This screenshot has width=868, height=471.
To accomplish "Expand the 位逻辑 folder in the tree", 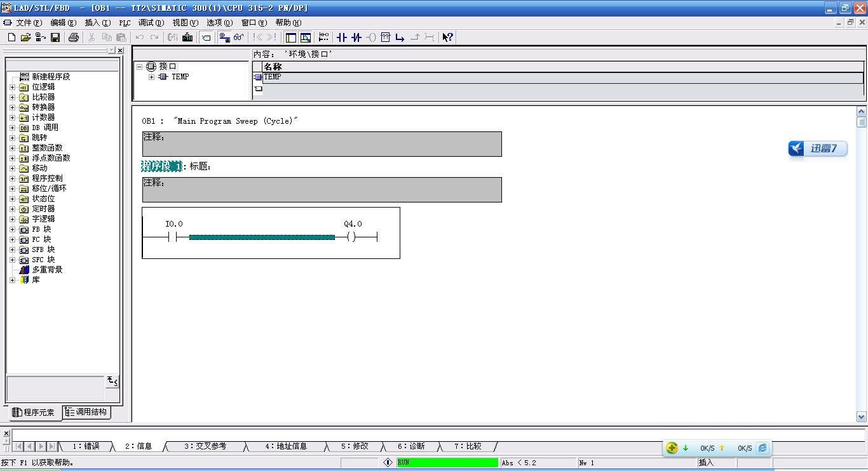I will 12,87.
